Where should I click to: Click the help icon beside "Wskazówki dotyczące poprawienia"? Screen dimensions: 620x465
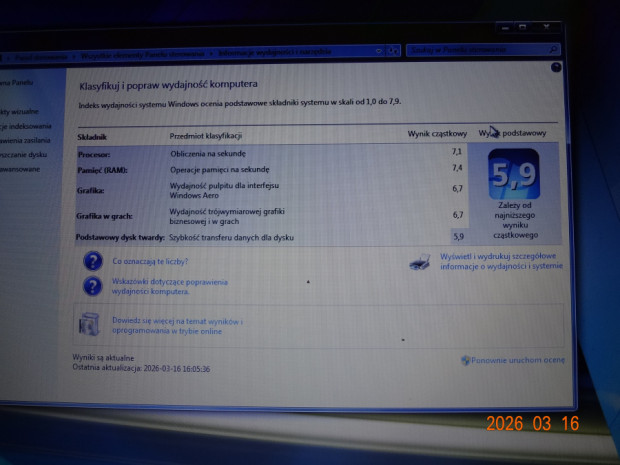coord(92,287)
